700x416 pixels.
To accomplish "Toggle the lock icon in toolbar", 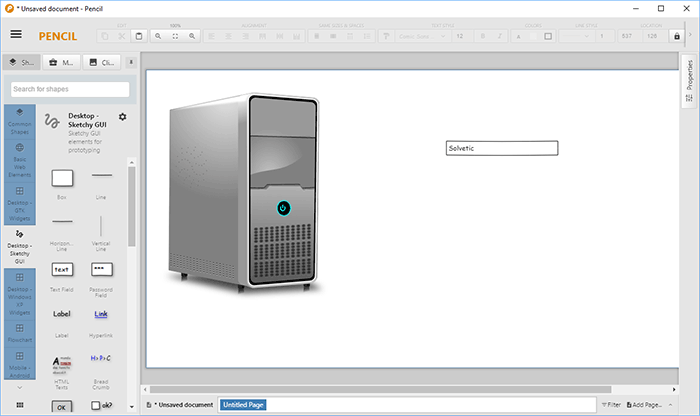I will 677,36.
